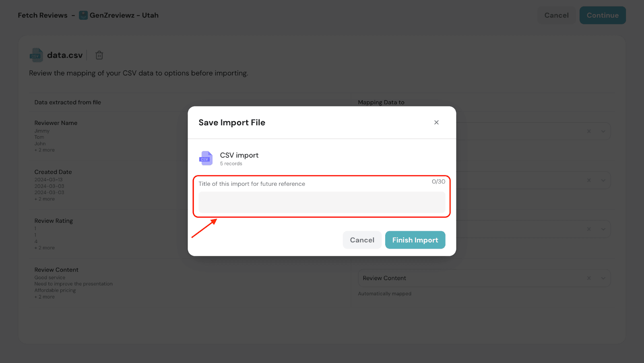The image size is (644, 363).
Task: Clear the Reviewer Name mapping with the X icon
Action: [589, 131]
